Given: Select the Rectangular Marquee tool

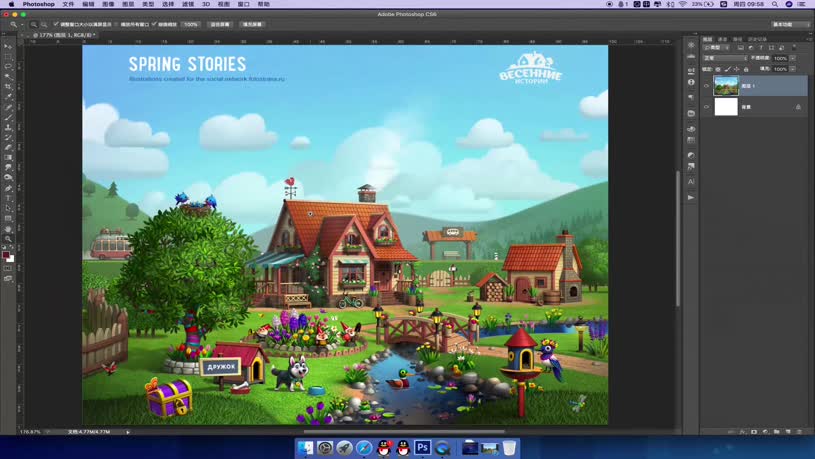Looking at the screenshot, I should pyautogui.click(x=8, y=57).
